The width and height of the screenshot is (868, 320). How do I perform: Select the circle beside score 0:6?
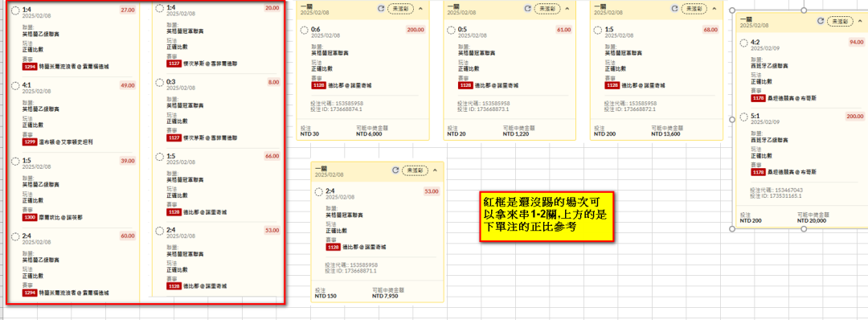pos(305,30)
